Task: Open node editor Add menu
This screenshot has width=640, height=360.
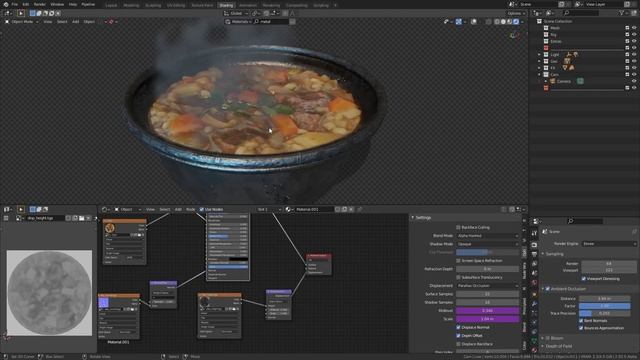Action: 178,209
